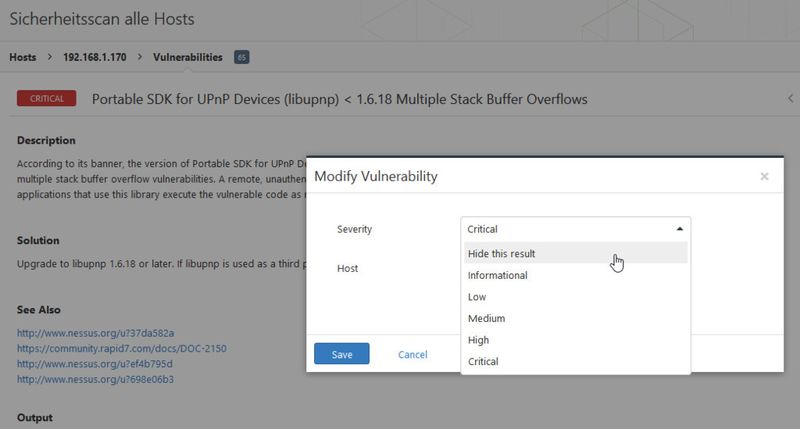Go to Hosts breadcrumb
This screenshot has height=429, width=800.
tap(22, 57)
